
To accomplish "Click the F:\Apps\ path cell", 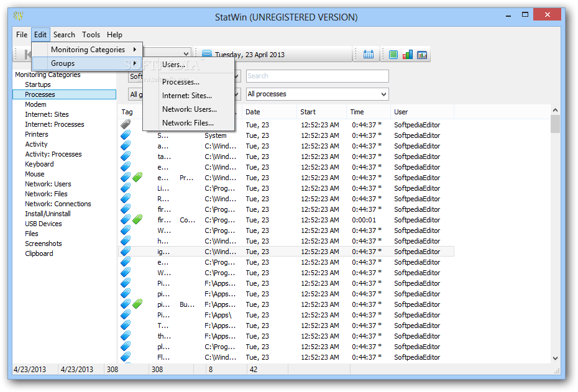I will (218, 315).
